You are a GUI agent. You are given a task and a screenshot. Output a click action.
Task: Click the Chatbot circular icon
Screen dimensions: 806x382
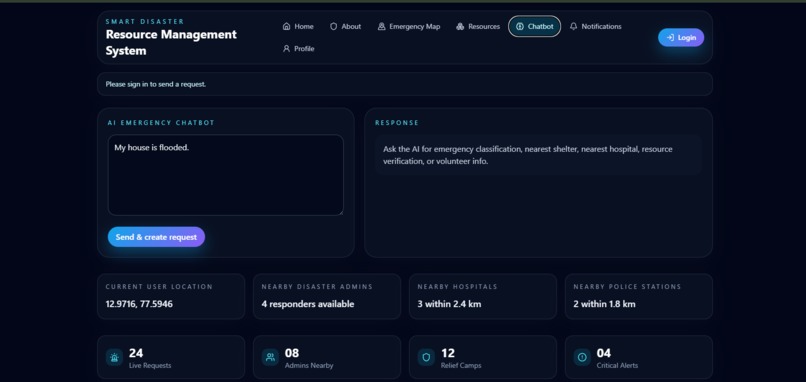520,26
